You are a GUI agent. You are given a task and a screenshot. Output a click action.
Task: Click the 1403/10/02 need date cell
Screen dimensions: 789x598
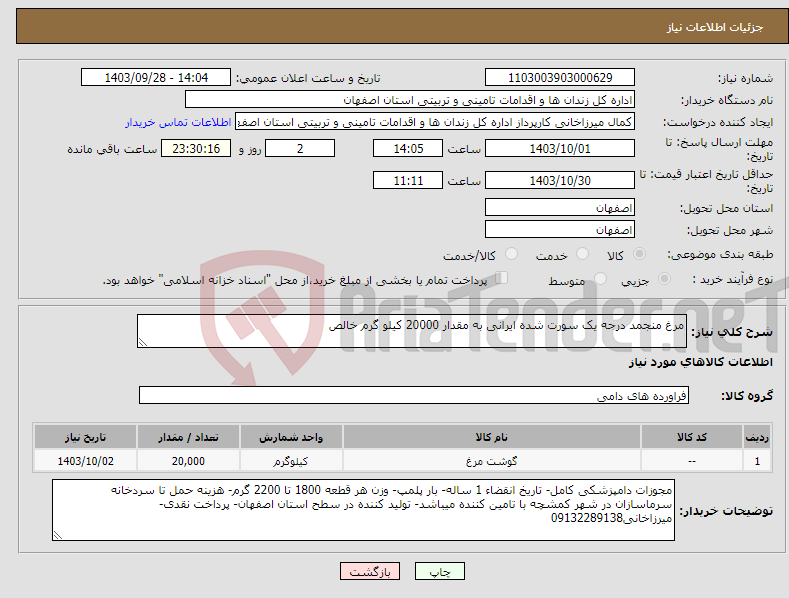click(x=86, y=461)
